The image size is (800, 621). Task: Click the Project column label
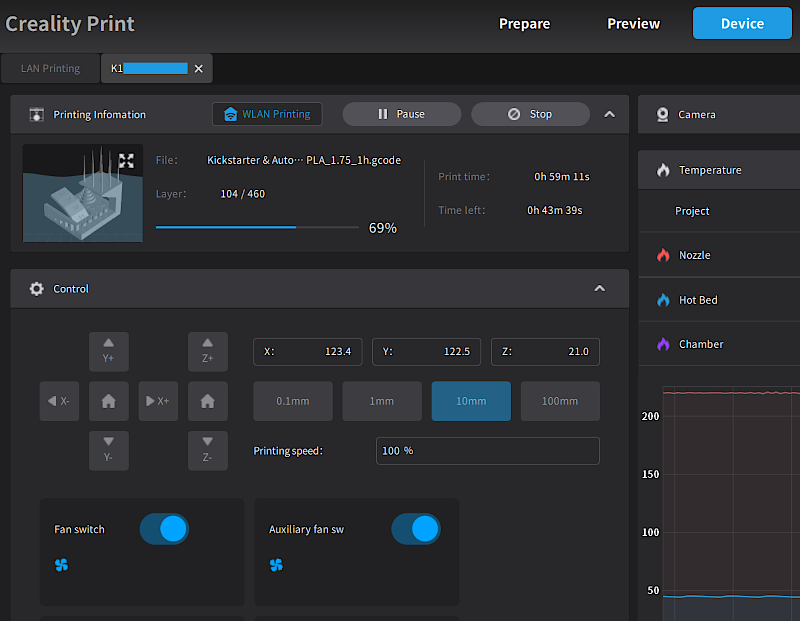point(692,211)
